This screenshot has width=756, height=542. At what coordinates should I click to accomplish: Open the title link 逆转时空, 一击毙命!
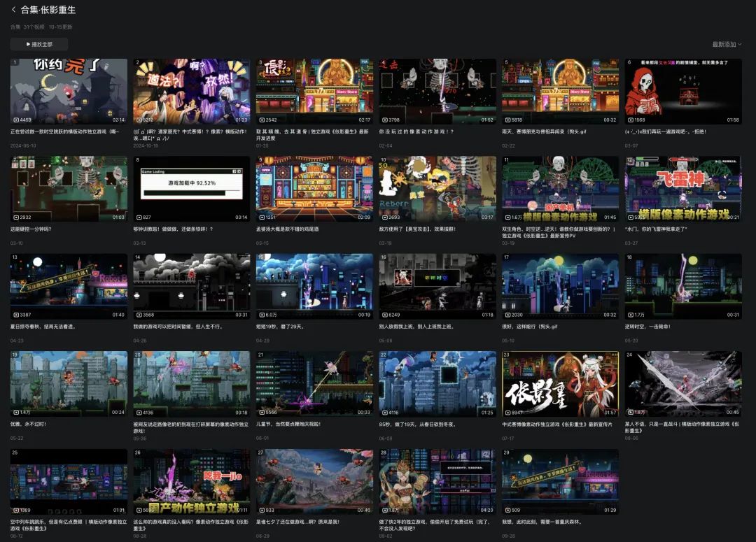point(647,327)
